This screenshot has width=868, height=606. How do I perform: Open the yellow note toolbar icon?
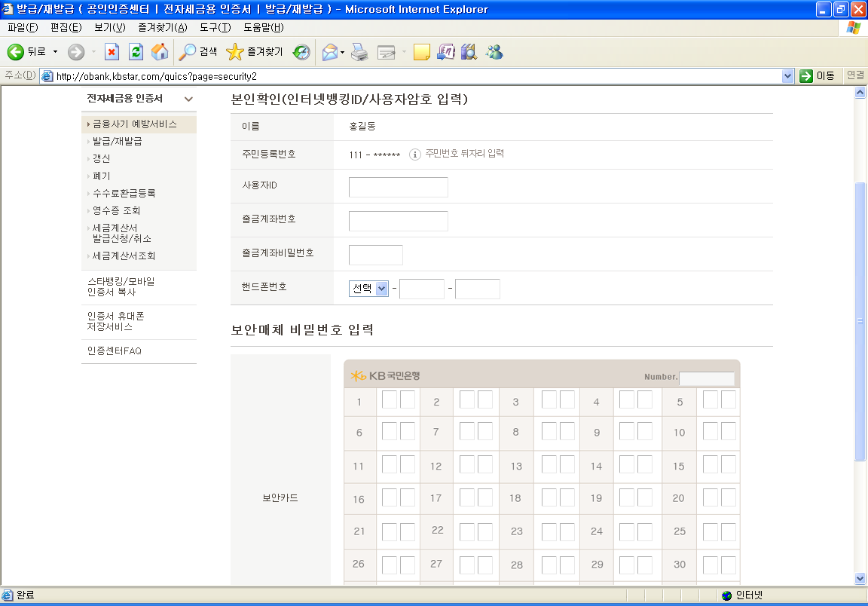point(422,52)
